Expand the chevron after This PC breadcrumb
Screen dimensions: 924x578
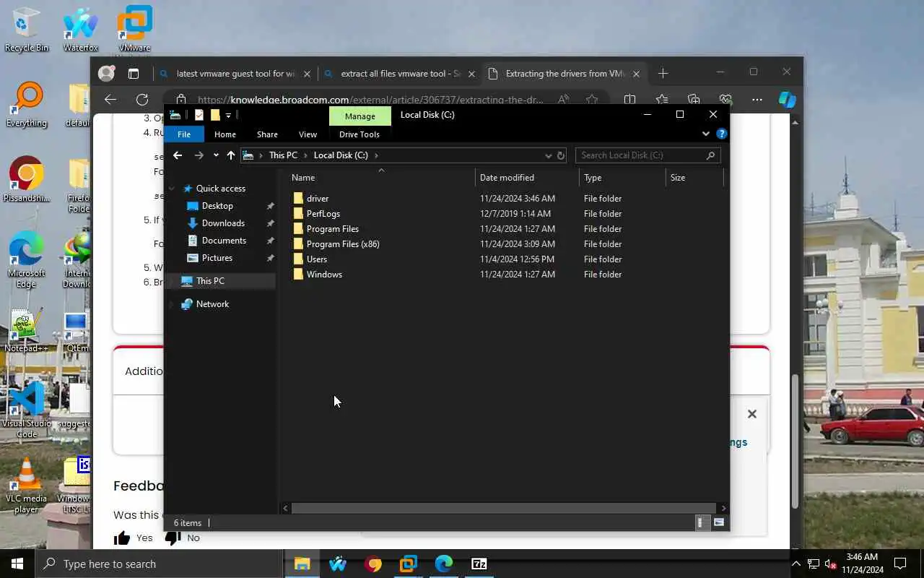(305, 155)
